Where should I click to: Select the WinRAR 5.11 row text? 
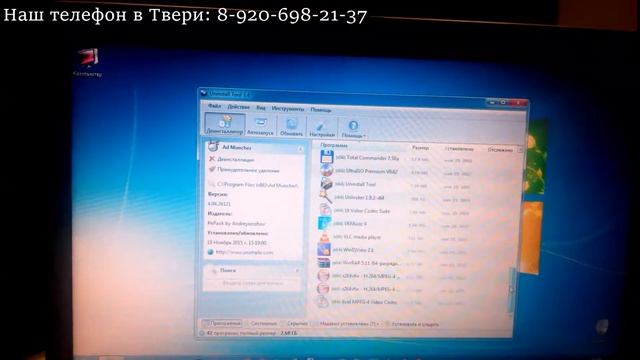[x=366, y=263]
